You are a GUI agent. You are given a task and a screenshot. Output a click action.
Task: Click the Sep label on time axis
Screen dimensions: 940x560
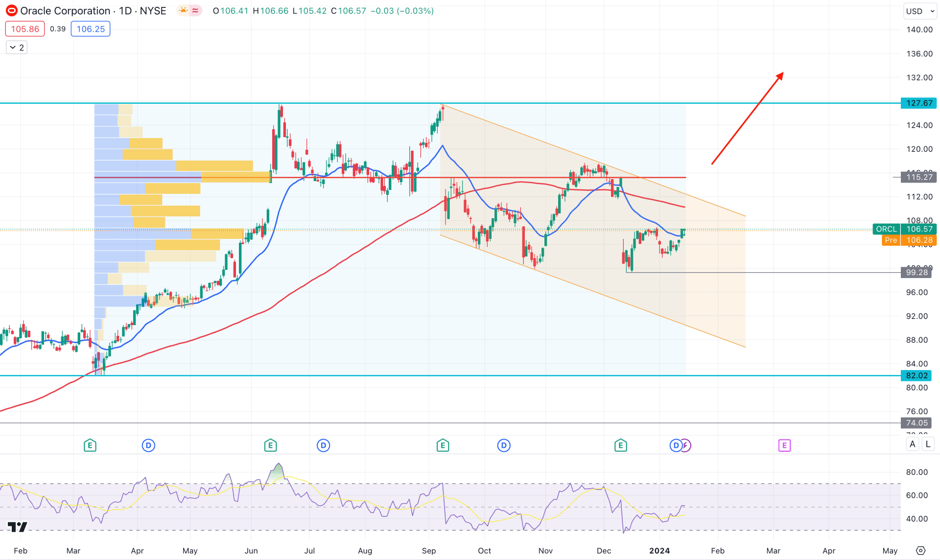pos(428,551)
